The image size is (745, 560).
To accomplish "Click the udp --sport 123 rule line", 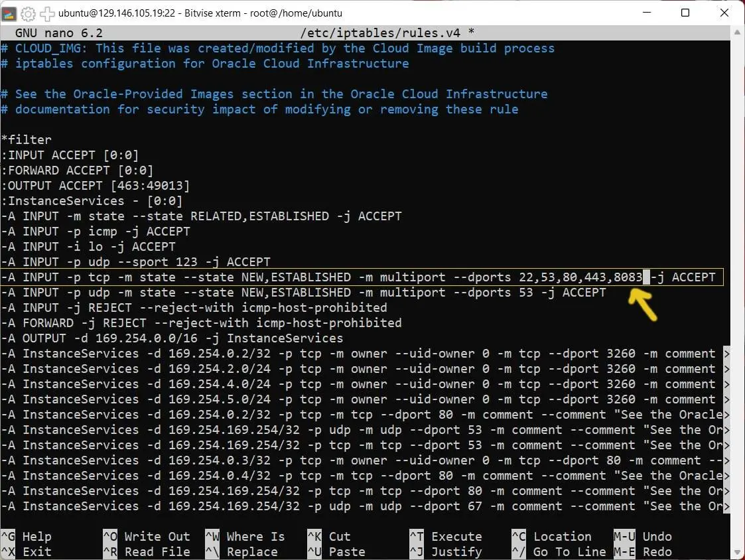I will click(x=135, y=261).
